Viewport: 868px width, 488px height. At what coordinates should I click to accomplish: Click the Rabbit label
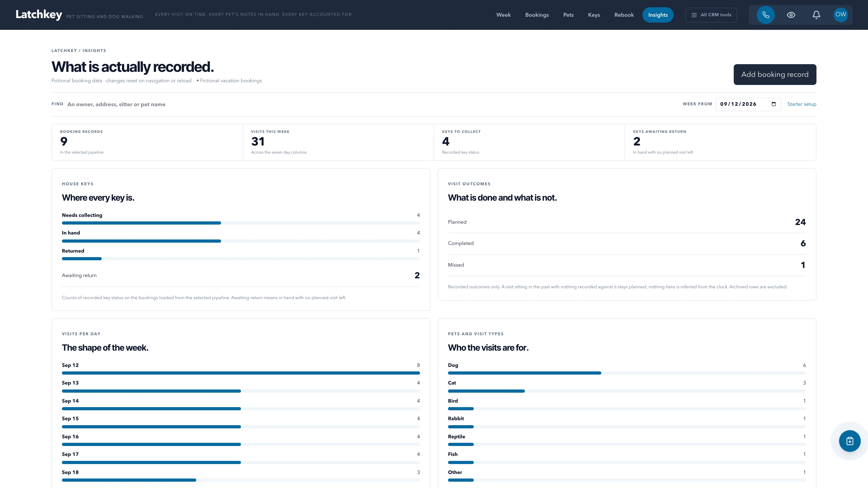(456, 418)
